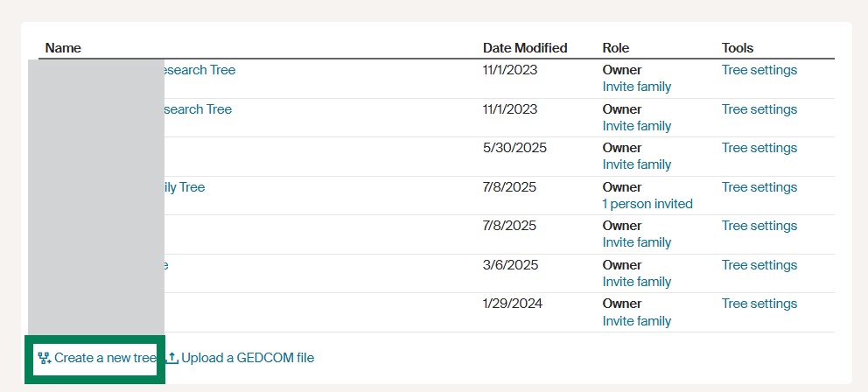
Task: Click the Upload a GEDCOM file icon
Action: (172, 358)
